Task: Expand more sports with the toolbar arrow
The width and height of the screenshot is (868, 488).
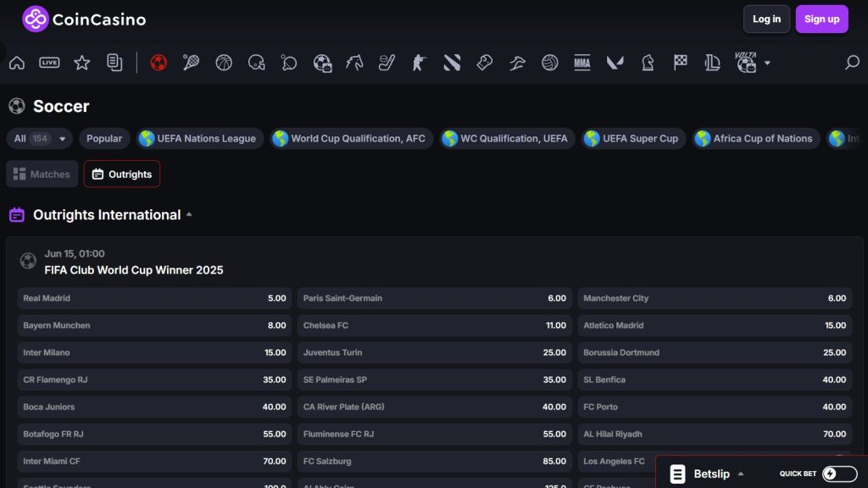Action: point(767,63)
